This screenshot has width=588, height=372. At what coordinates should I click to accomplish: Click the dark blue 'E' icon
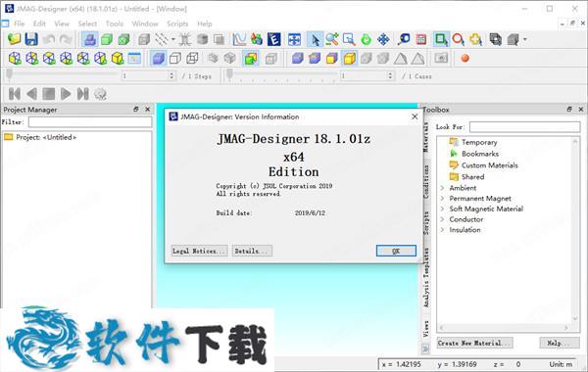pyautogui.click(x=274, y=39)
